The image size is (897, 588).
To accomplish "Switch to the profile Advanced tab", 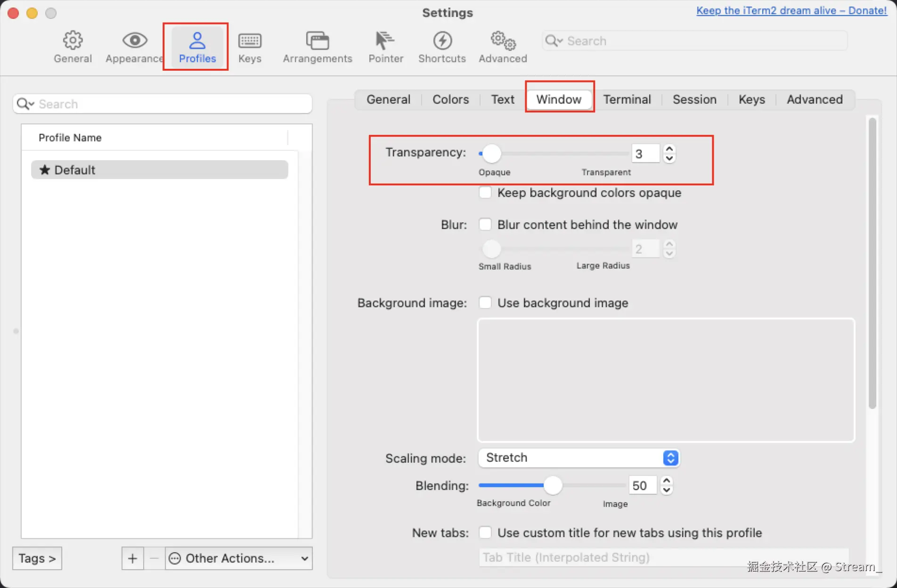I will 815,99.
